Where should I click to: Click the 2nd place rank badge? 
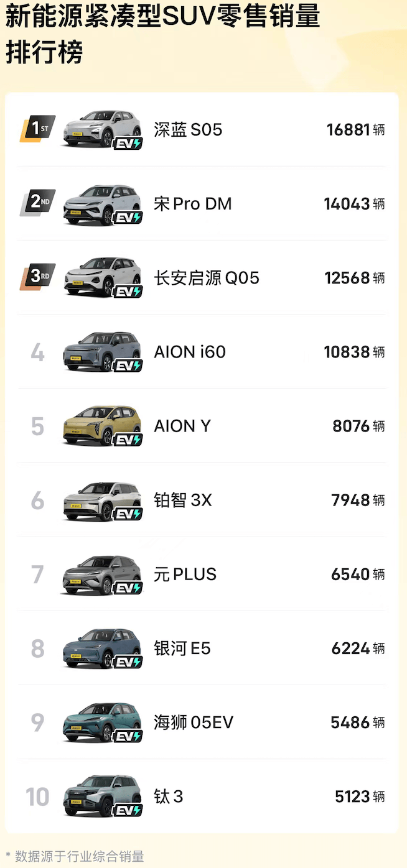(38, 203)
